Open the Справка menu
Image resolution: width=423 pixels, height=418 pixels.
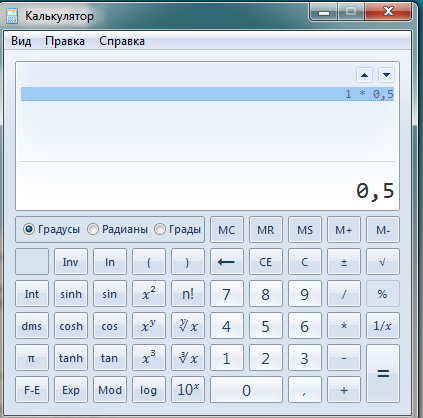122,41
